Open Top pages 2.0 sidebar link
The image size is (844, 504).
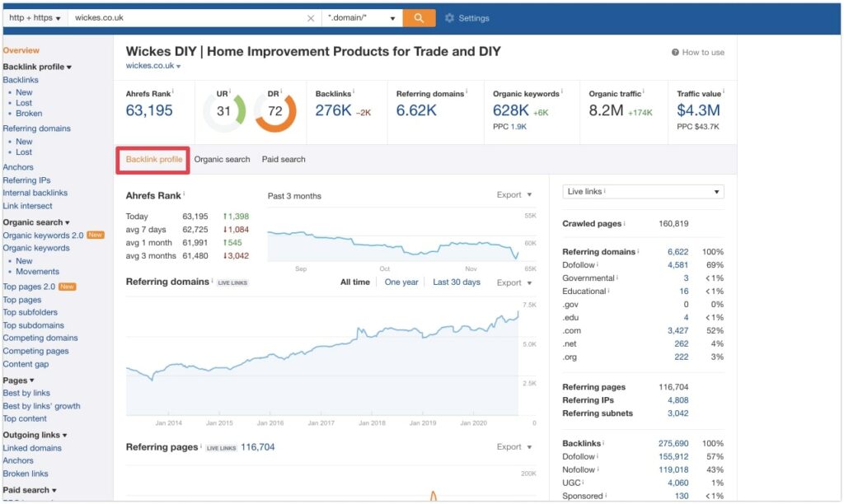pos(29,287)
